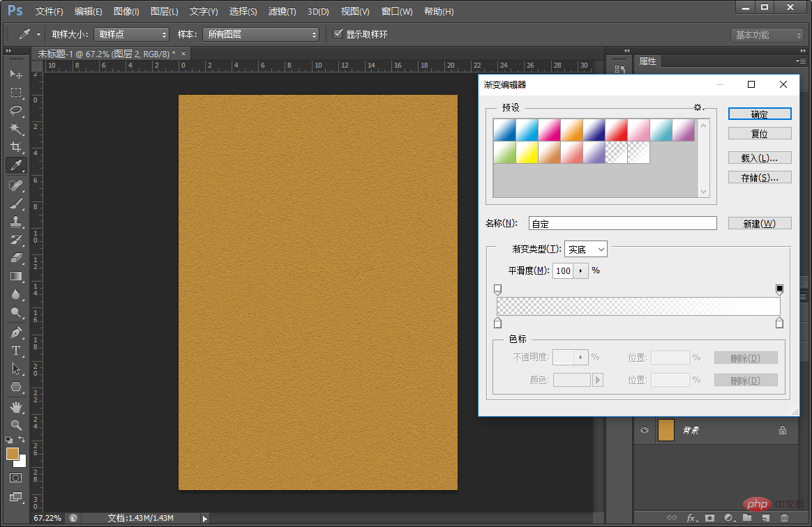Click the 存储(S)... button
Viewport: 812px width, 527px height.
pyautogui.click(x=760, y=178)
